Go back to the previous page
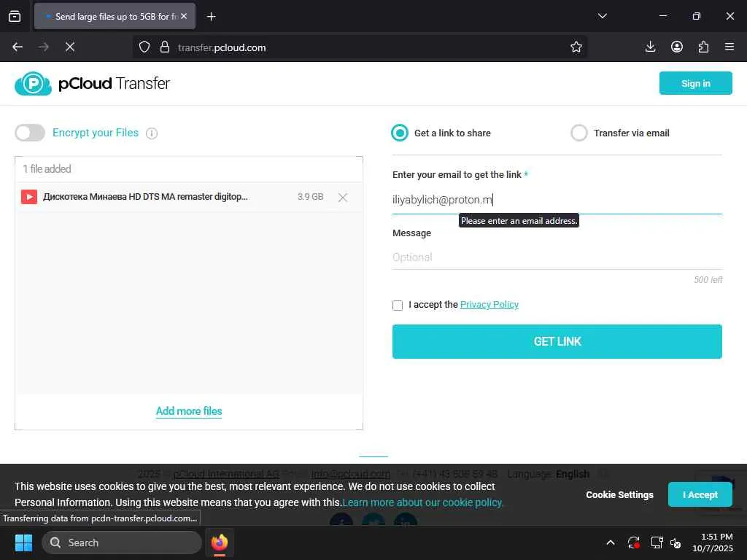This screenshot has height=560, width=747. point(18,47)
